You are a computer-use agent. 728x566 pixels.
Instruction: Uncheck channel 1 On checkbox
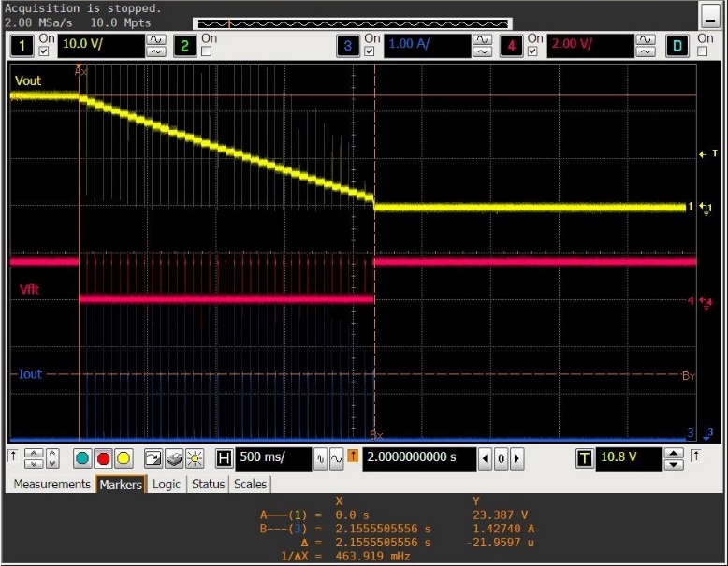point(44,51)
